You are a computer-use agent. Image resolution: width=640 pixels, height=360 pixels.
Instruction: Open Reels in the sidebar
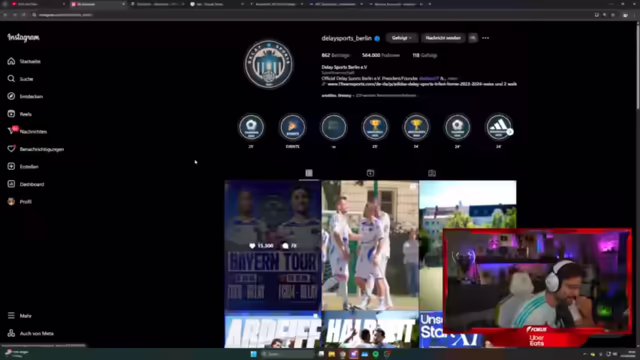click(11, 114)
